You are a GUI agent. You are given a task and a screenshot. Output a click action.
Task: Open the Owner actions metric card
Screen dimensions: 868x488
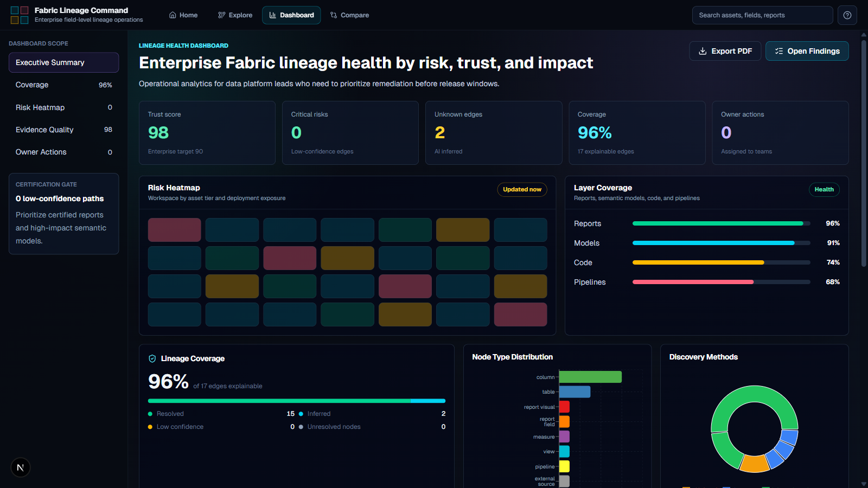(x=780, y=133)
